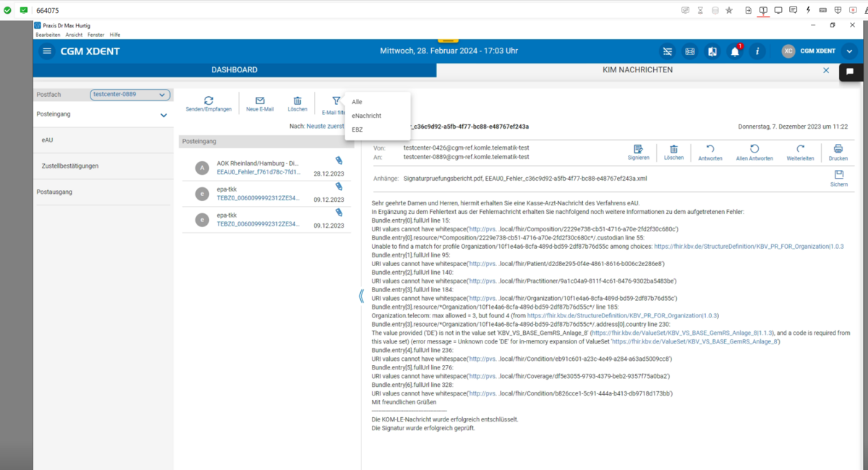Collapse the Posteingang folder chevron

[x=163, y=115]
